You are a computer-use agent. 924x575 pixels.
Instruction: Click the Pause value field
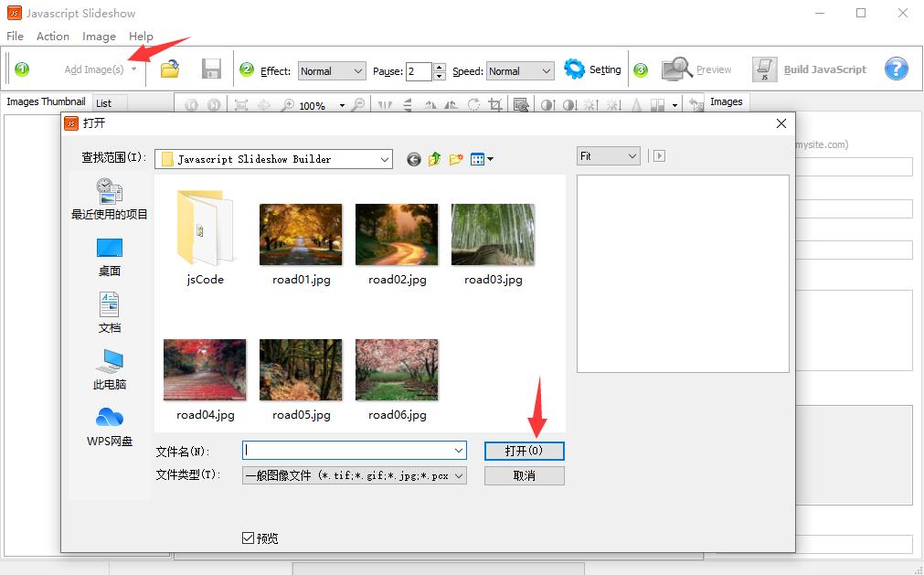tap(419, 71)
